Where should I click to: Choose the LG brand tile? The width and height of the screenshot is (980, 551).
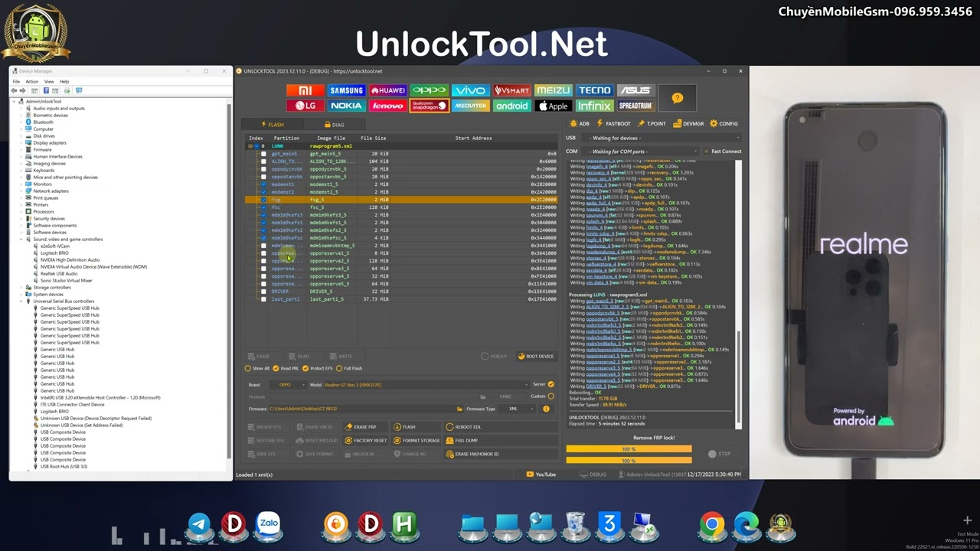[305, 106]
